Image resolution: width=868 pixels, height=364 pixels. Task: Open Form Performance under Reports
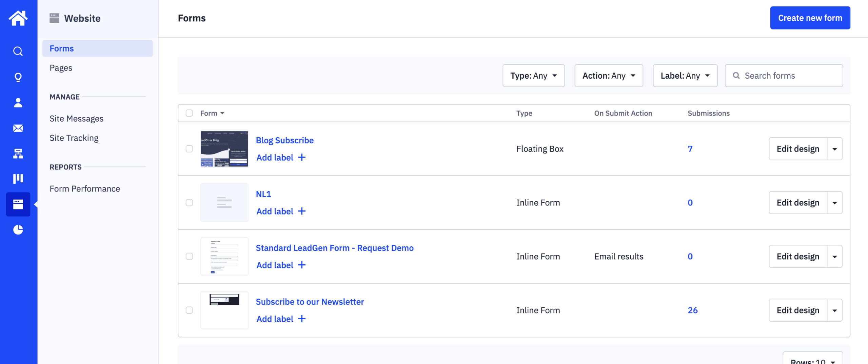(85, 188)
